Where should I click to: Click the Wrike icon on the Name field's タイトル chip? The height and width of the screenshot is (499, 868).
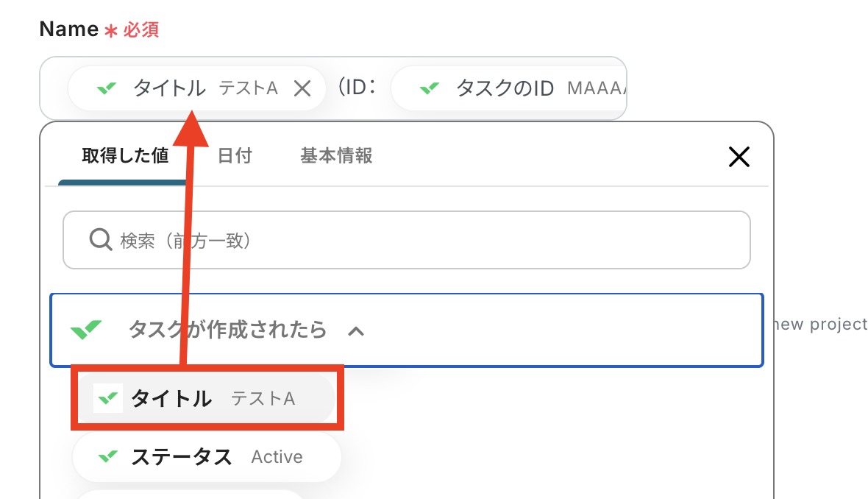click(x=107, y=89)
